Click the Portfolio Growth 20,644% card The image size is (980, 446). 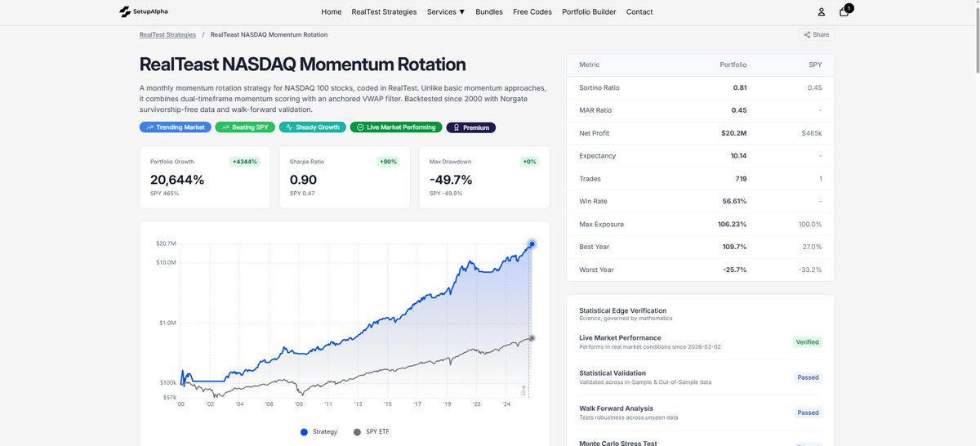pos(205,177)
